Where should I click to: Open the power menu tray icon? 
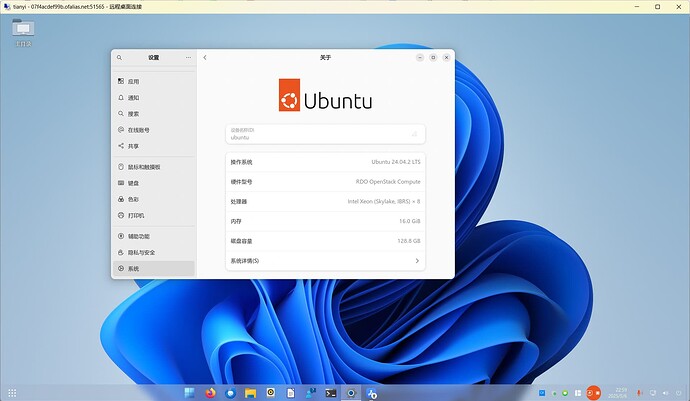pos(678,393)
